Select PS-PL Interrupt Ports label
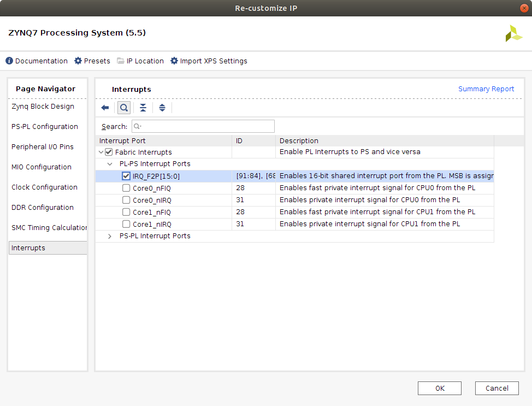The height and width of the screenshot is (406, 532). pos(155,236)
